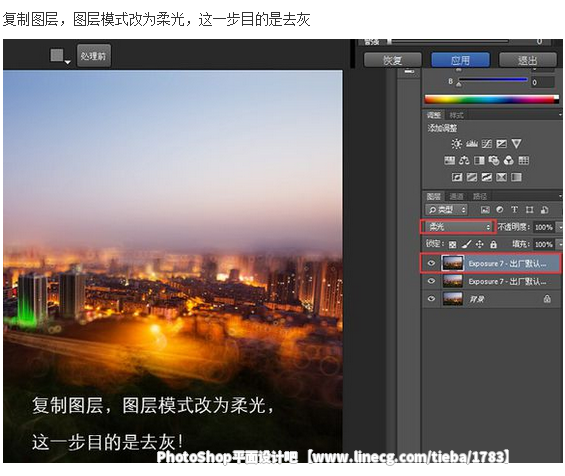The width and height of the screenshot is (565, 476).
Task: Lock image pixels (brush icon)
Action: click(x=466, y=245)
